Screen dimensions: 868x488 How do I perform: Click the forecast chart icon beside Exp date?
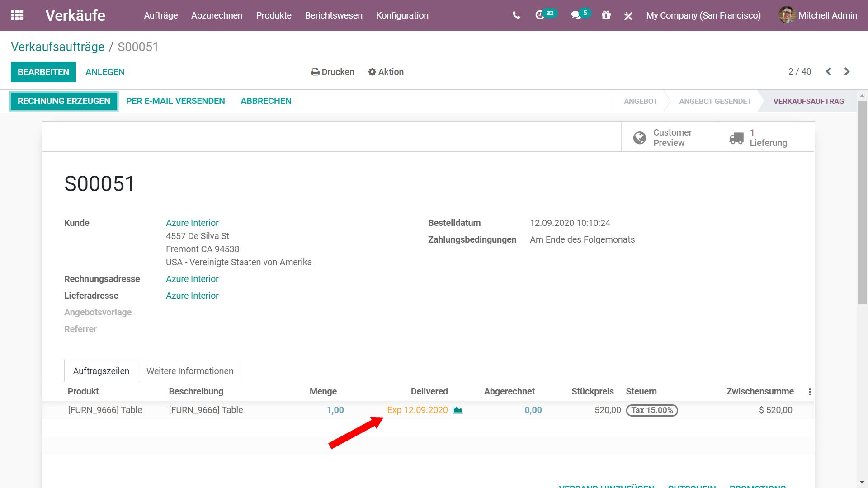click(458, 410)
